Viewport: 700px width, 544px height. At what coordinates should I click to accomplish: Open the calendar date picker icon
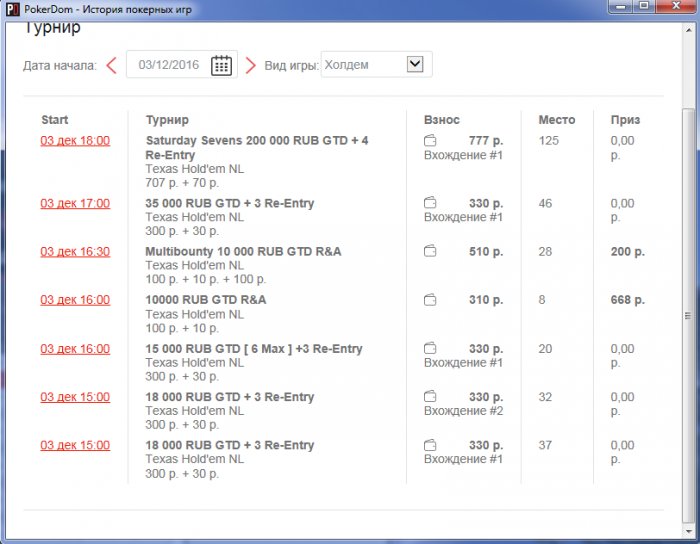click(221, 66)
